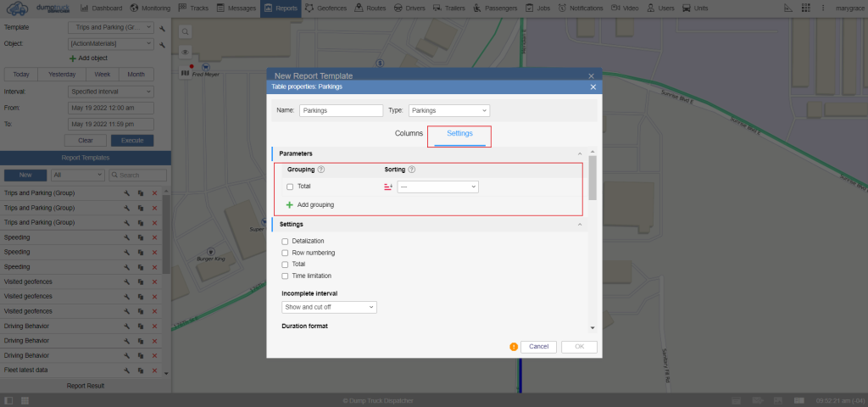Open the Type dropdown showing Parkings

click(x=448, y=110)
